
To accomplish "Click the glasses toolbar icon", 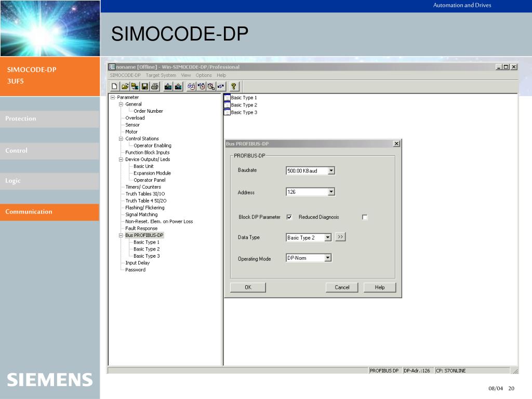I will (191, 87).
